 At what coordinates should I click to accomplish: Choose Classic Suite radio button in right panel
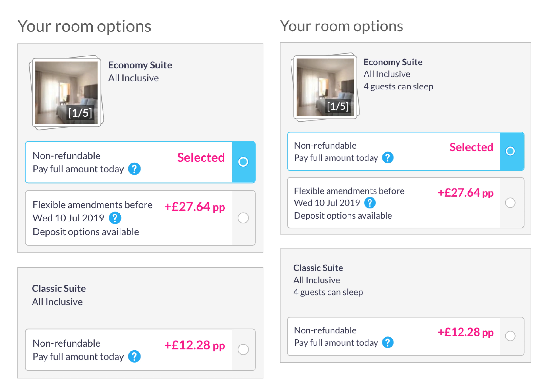(x=510, y=336)
